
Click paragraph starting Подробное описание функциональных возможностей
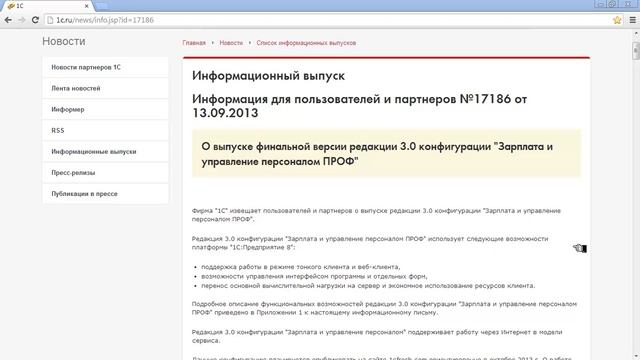pos(384,308)
